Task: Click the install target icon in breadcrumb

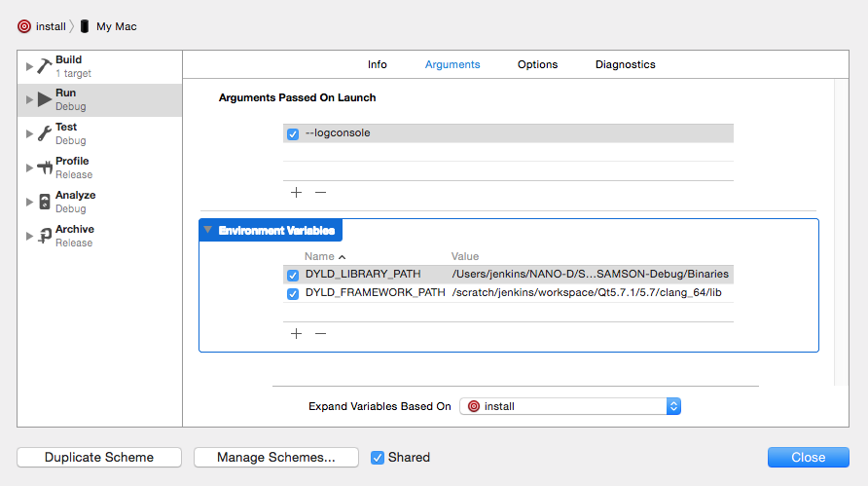Action: (x=24, y=26)
